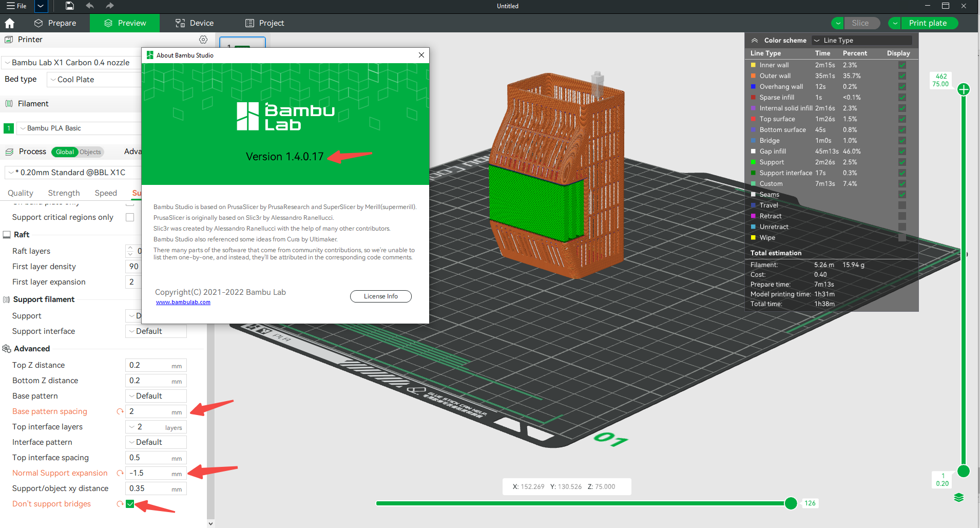Click the License Info button
The height and width of the screenshot is (528, 980).
[x=380, y=296]
